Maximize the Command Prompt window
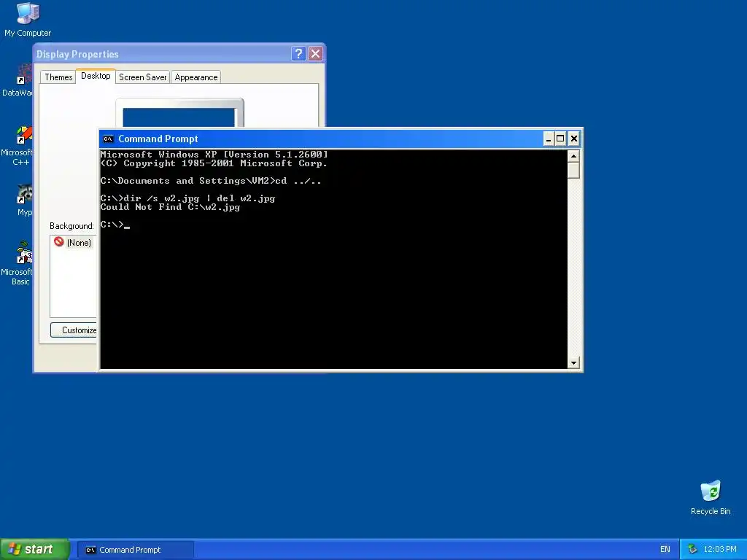 [x=560, y=139]
